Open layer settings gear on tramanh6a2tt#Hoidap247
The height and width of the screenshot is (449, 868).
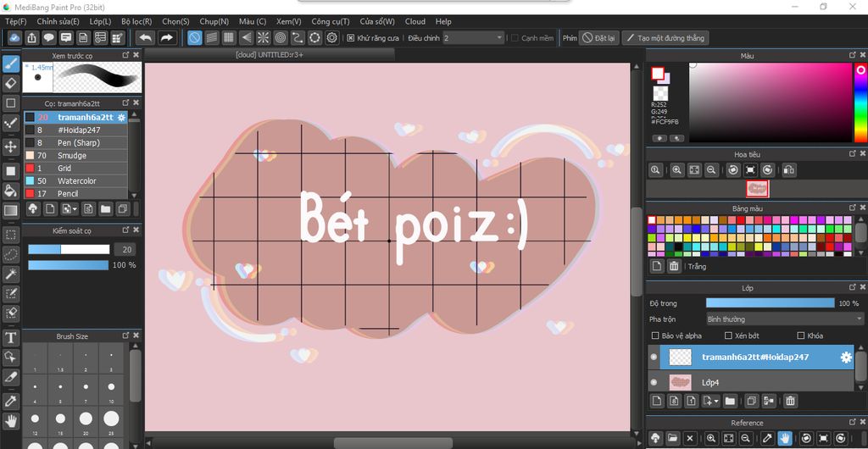[x=846, y=358]
